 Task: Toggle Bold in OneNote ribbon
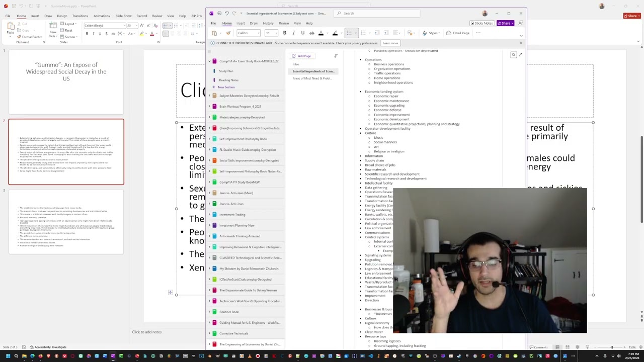(x=284, y=33)
